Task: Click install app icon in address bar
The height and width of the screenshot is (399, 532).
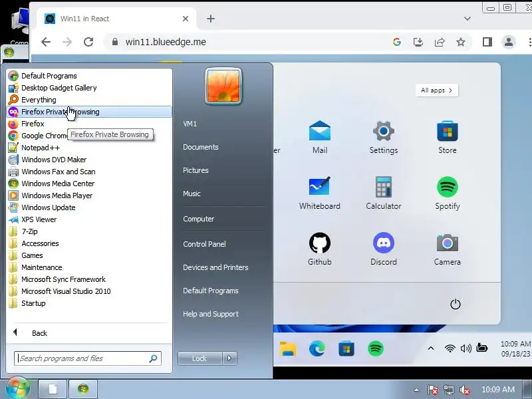Action: pyautogui.click(x=418, y=42)
